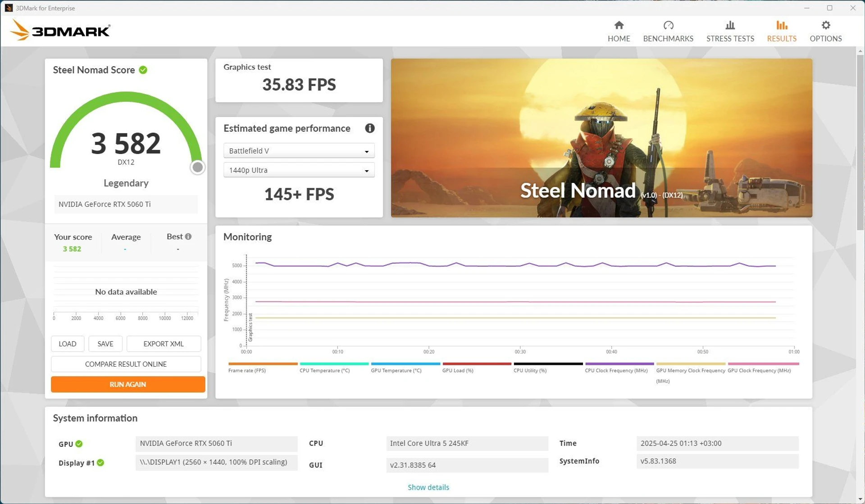Click the CPU Intel Core Ultra 5 245KF field
This screenshot has height=504, width=865.
click(467, 443)
